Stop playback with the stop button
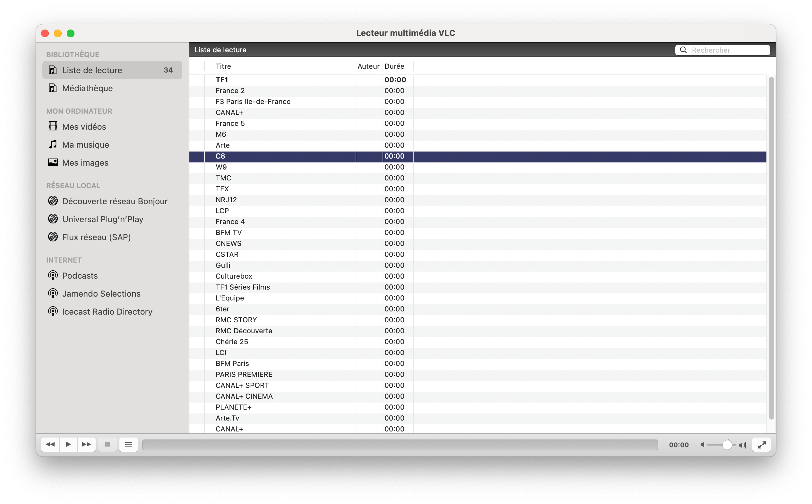The height and width of the screenshot is (504, 812). coord(107,444)
